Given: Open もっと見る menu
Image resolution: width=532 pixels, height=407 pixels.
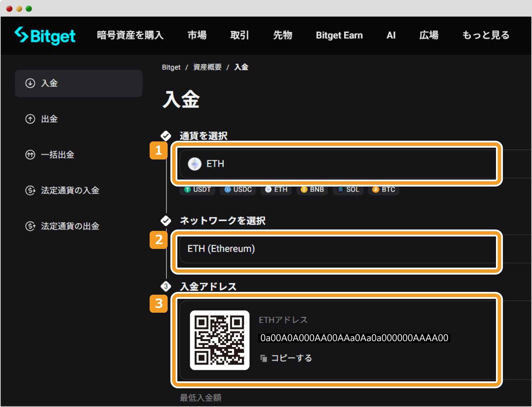Looking at the screenshot, I should (486, 35).
